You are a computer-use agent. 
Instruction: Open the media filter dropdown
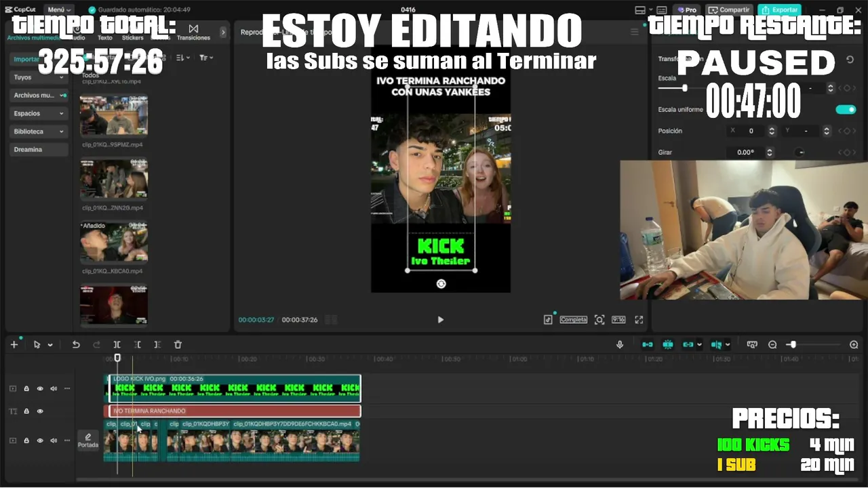tap(206, 58)
